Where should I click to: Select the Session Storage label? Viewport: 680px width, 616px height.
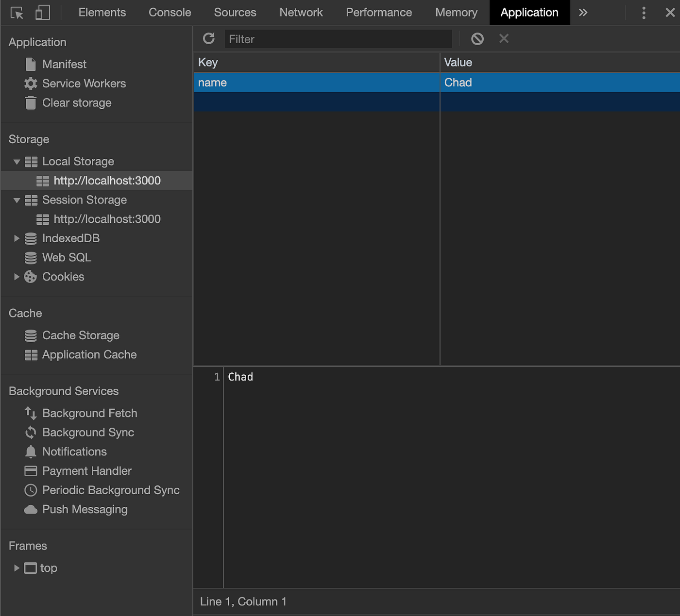pos(85,200)
